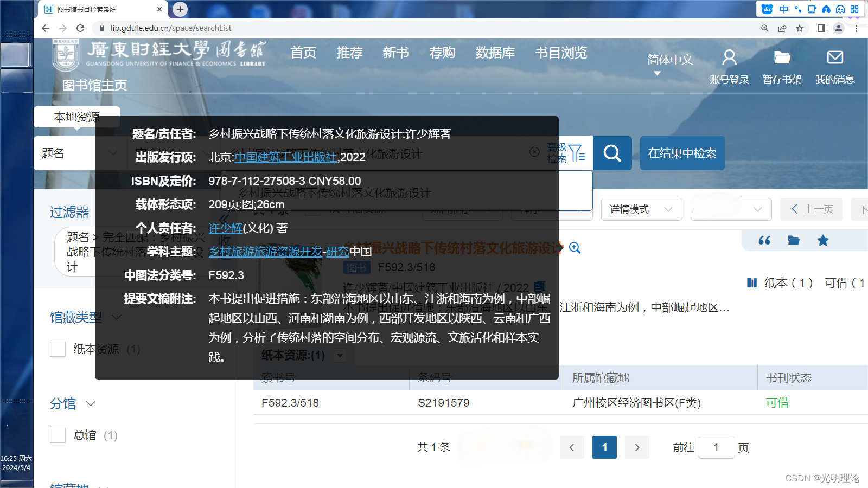Collapse the 馆藏类型 filter section
868x488 pixels.
tap(117, 317)
